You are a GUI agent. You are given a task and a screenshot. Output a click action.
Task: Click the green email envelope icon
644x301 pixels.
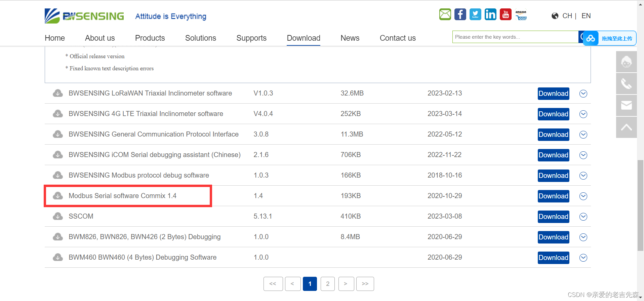tap(445, 14)
